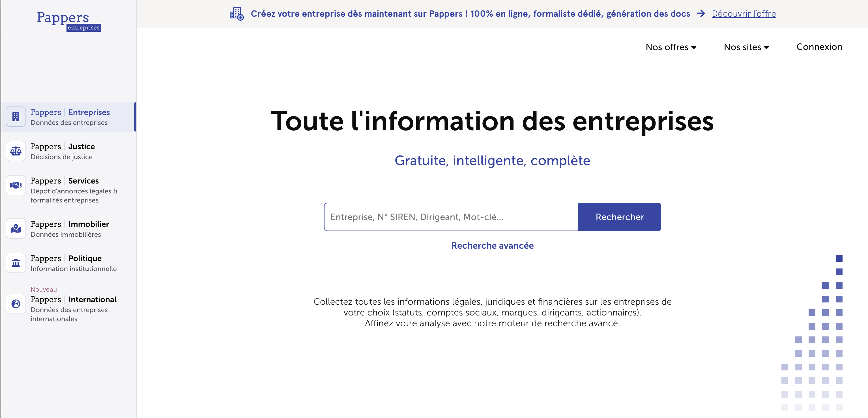
Task: Click text Dépôt d'annonces légales & formalités
Action: [74, 196]
